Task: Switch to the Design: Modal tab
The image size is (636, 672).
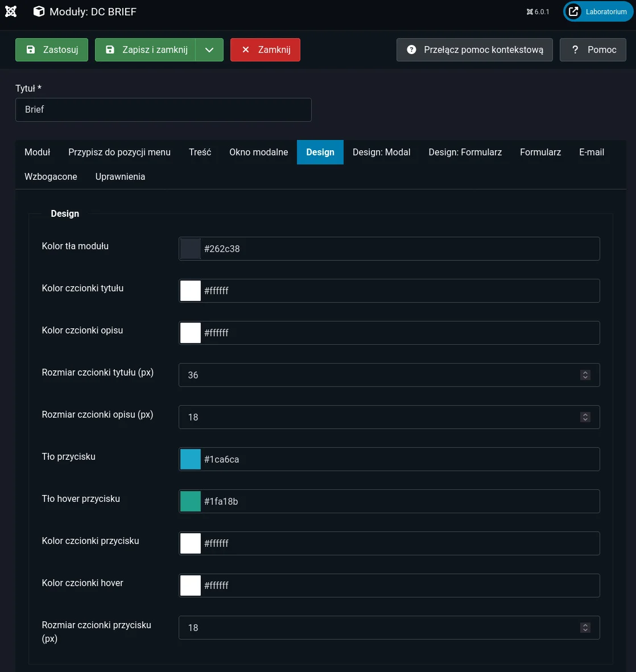Action: click(381, 152)
